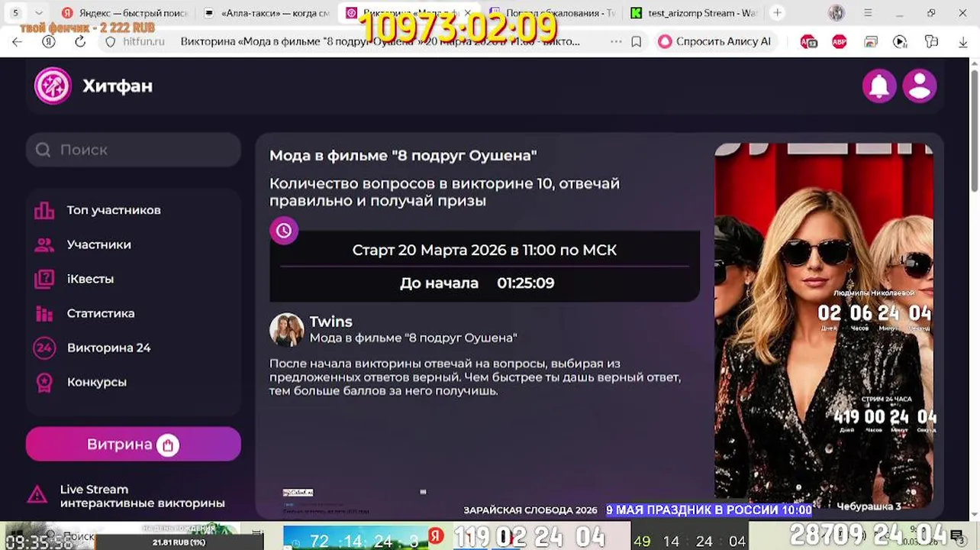Click the Чебурашка 3 label
Screen dimensions: 980x550
[x=869, y=506]
